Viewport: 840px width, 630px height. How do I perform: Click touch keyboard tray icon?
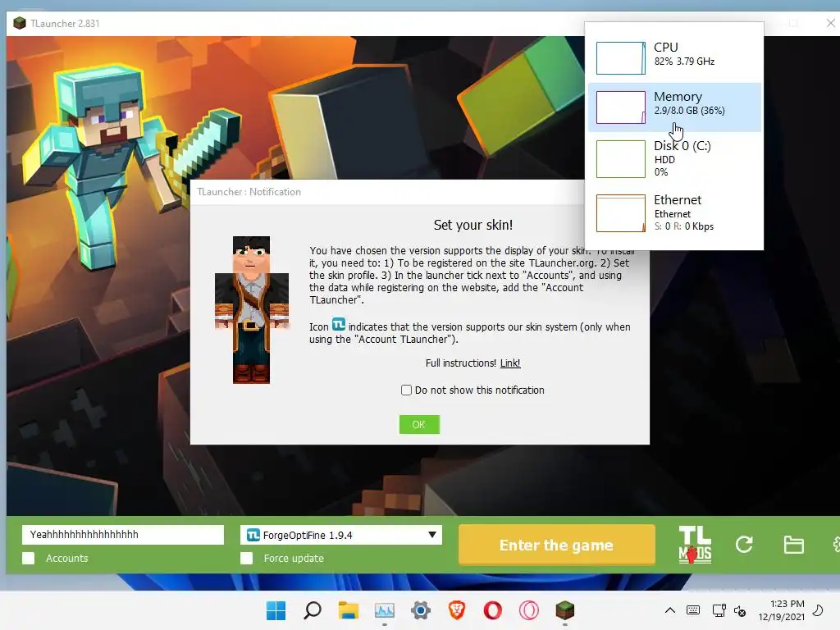tap(692, 610)
